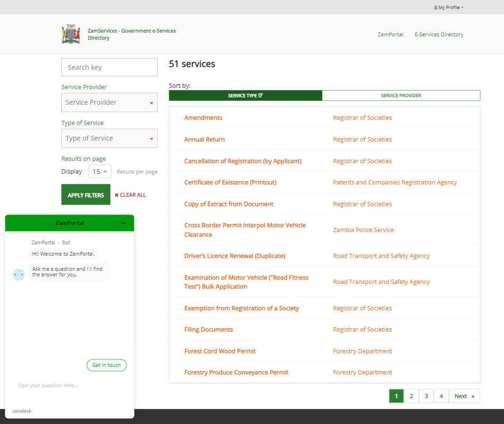Click Road Transport and Safety Agency in the Driver's Licence row

coord(381,256)
